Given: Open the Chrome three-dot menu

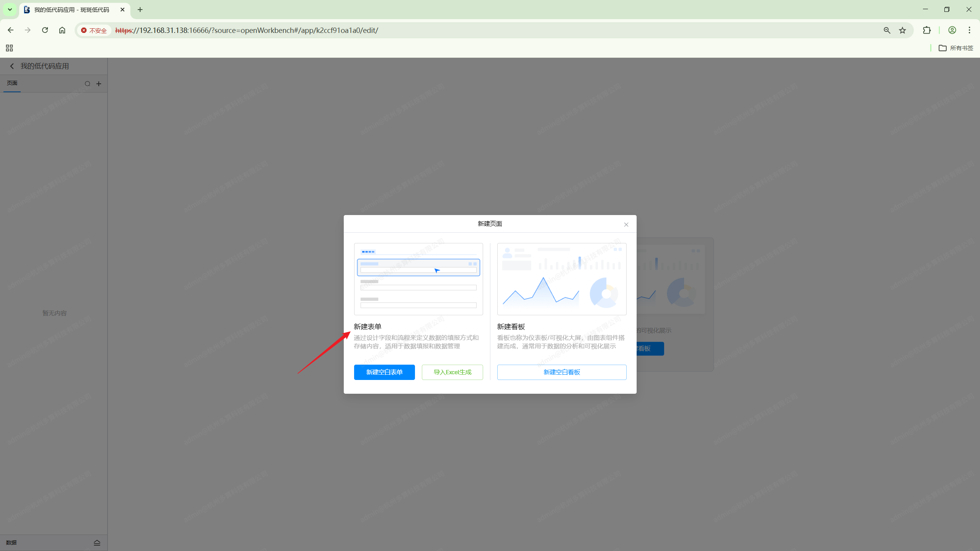Looking at the screenshot, I should pyautogui.click(x=969, y=30).
